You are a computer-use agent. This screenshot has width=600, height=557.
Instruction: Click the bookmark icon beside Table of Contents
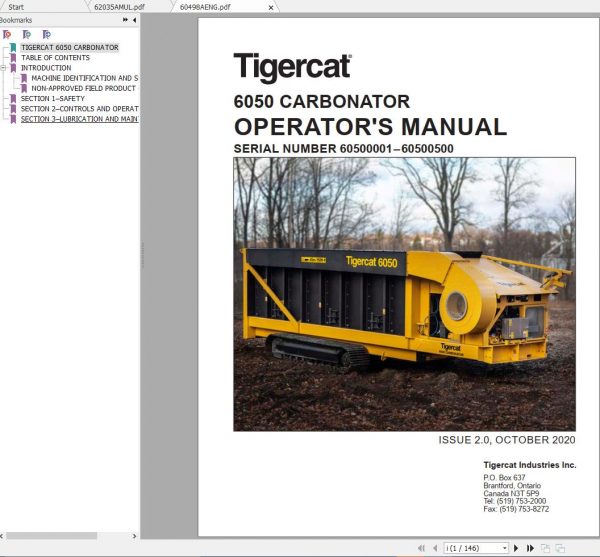(x=13, y=58)
